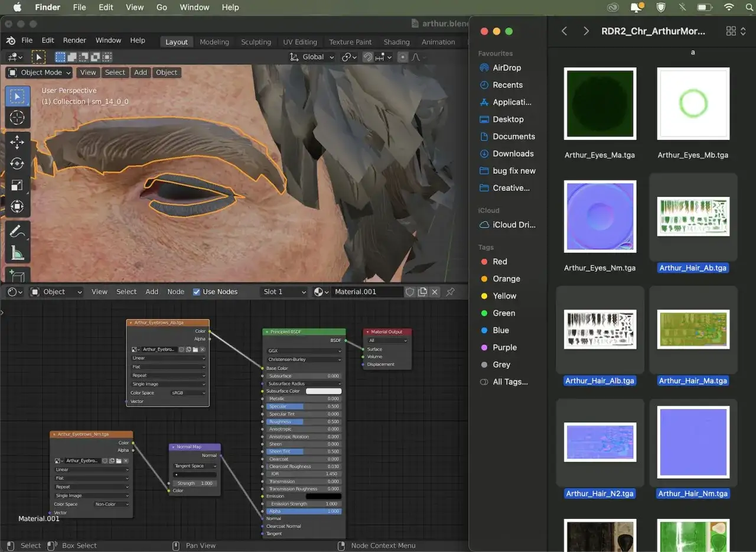Select the 3D Cursor tool
The width and height of the screenshot is (756, 552).
pyautogui.click(x=17, y=118)
